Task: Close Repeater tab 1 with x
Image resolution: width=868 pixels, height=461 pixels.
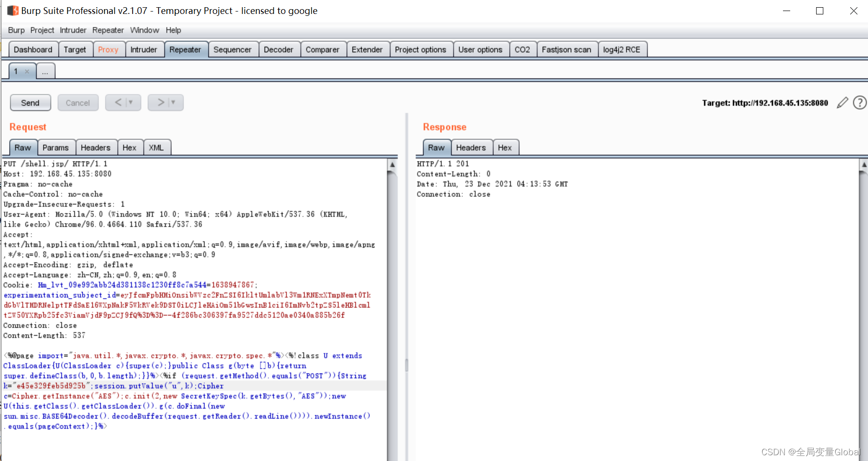Action: [x=27, y=72]
